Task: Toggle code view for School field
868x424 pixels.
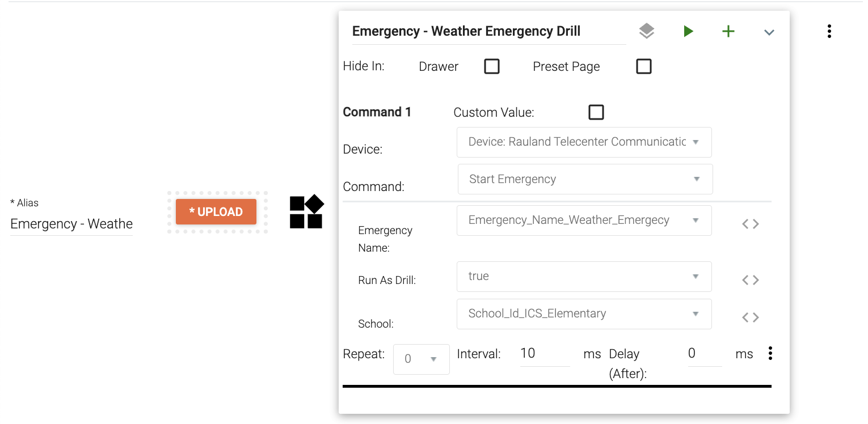Action: click(x=751, y=317)
